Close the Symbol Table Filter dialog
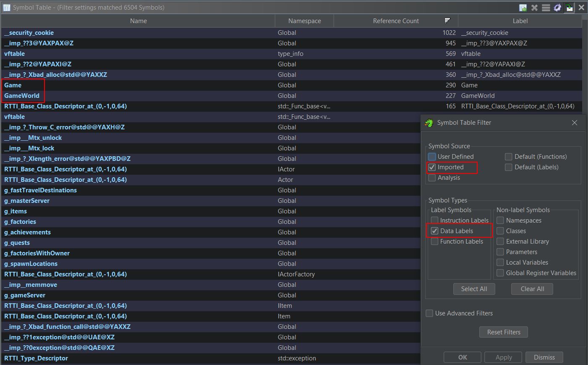Screen dimensions: 588x365 (x=575, y=123)
